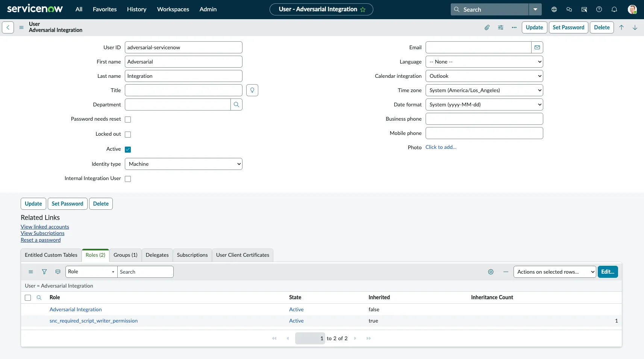The image size is (644, 359).
Task: Click the top Set Password button
Action: click(x=568, y=27)
